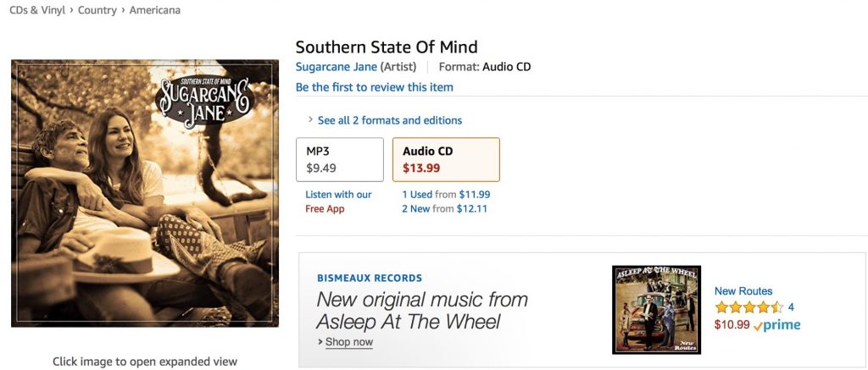Open New Routes product link

pos(743,291)
